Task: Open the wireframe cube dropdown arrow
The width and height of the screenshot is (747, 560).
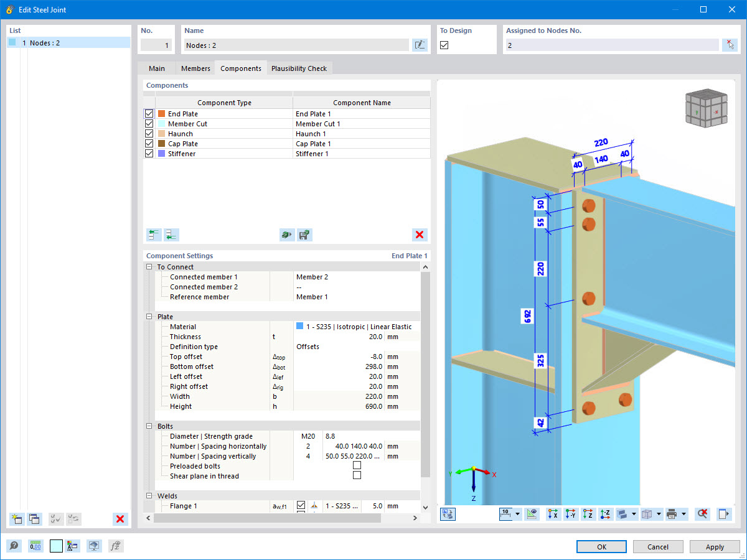Action: 659,514
